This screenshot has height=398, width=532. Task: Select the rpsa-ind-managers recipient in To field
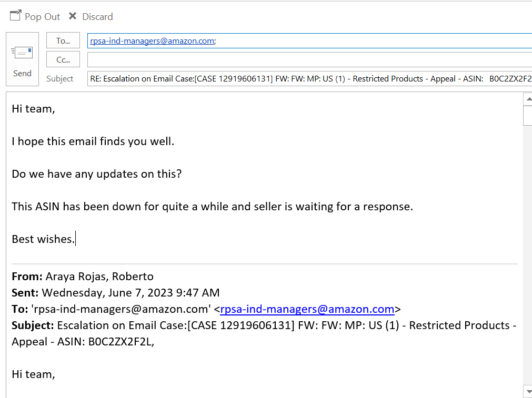tap(152, 40)
